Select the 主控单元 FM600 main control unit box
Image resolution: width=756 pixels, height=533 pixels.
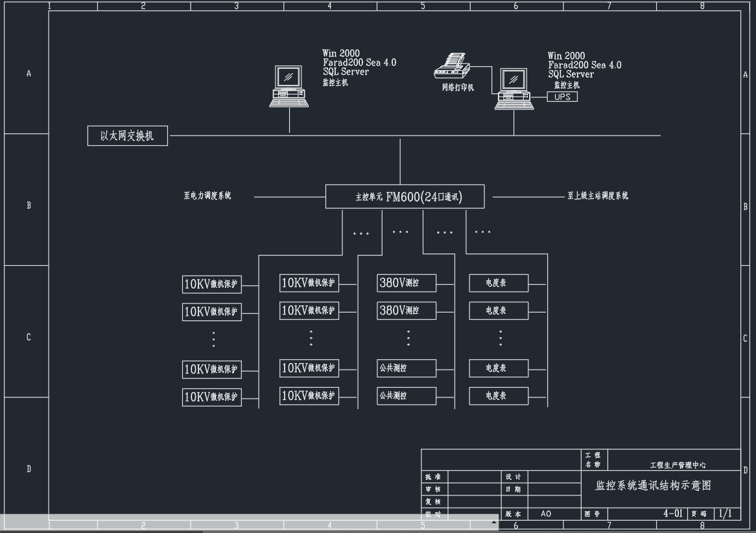pos(405,197)
